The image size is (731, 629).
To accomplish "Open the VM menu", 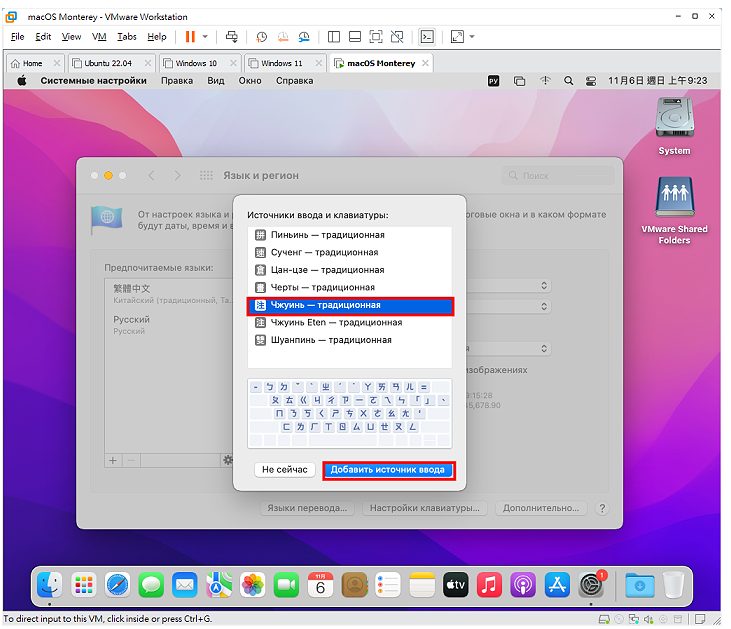I will click(x=99, y=36).
